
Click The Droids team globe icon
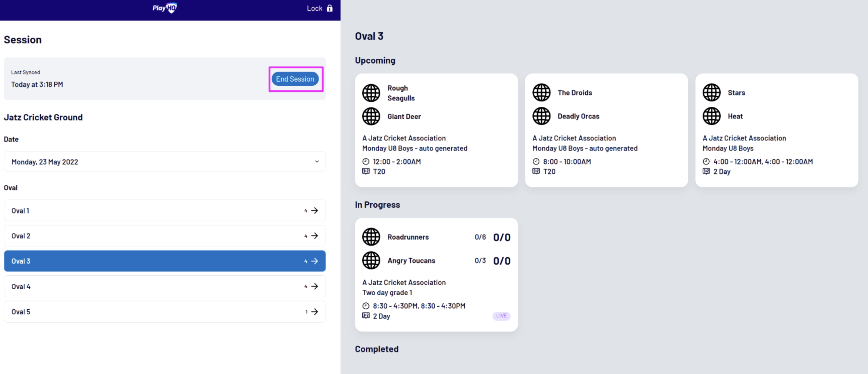541,92
